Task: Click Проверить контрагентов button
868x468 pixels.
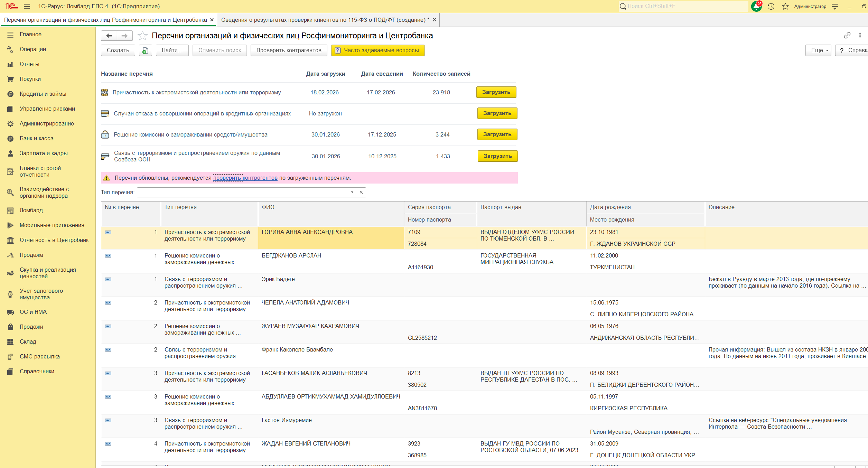Action: click(289, 50)
